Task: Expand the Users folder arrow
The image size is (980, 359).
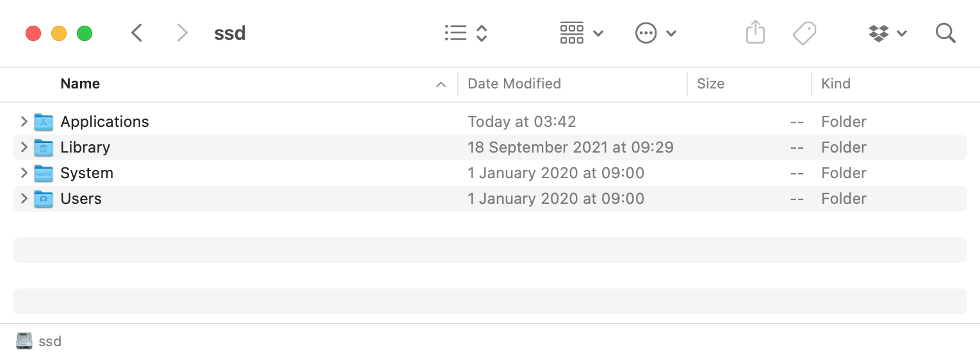Action: tap(24, 198)
